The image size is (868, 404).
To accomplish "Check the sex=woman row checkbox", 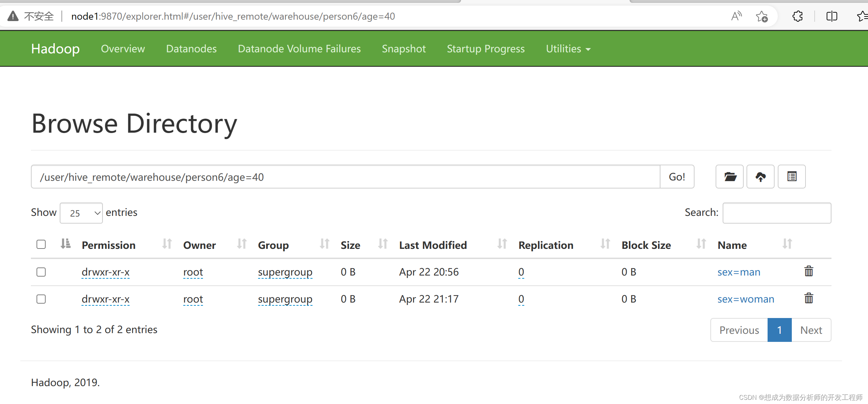I will coord(41,299).
